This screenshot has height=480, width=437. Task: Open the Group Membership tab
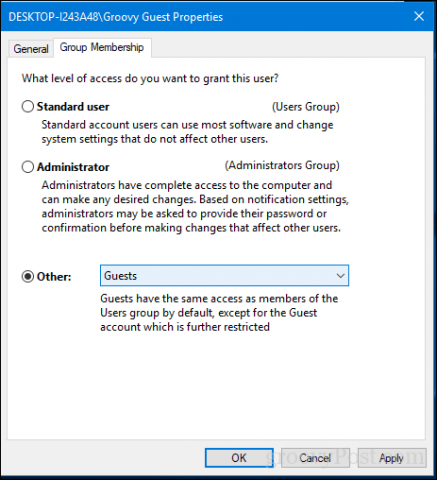pyautogui.click(x=102, y=47)
